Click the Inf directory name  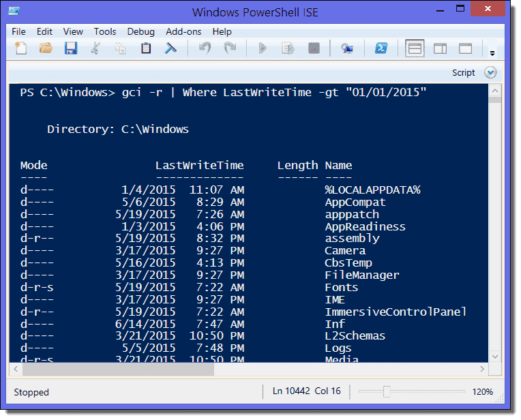point(335,324)
